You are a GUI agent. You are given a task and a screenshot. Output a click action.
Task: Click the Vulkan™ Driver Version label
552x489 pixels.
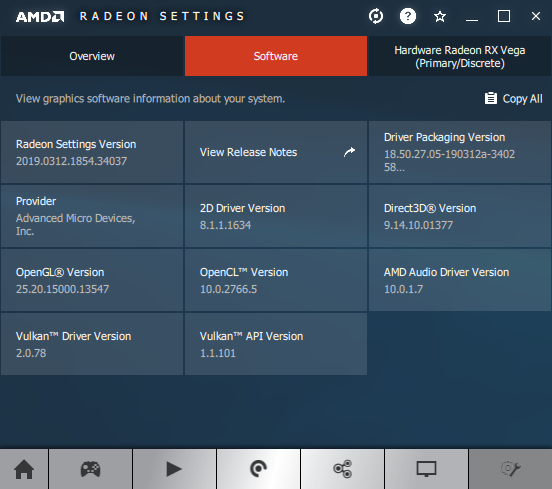click(x=74, y=336)
